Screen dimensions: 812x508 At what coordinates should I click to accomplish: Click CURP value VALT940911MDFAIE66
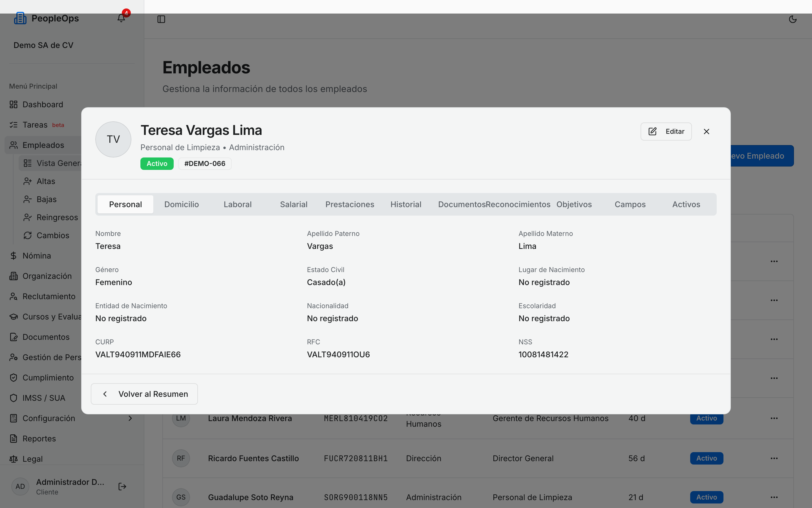click(x=138, y=354)
